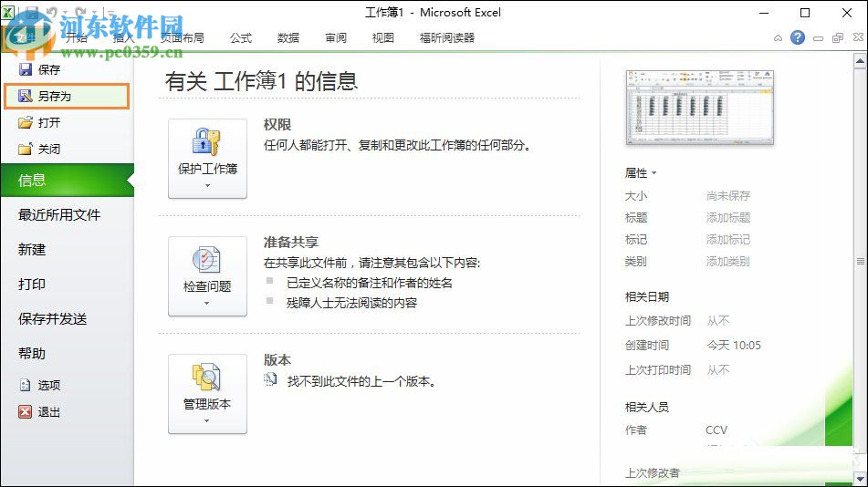Click 添加标记 to add tags

[x=728, y=240]
